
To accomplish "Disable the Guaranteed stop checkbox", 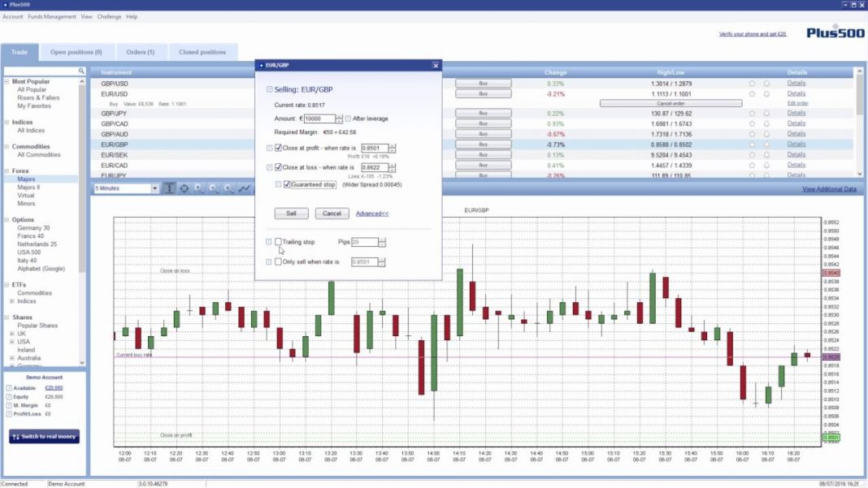I will pos(287,184).
